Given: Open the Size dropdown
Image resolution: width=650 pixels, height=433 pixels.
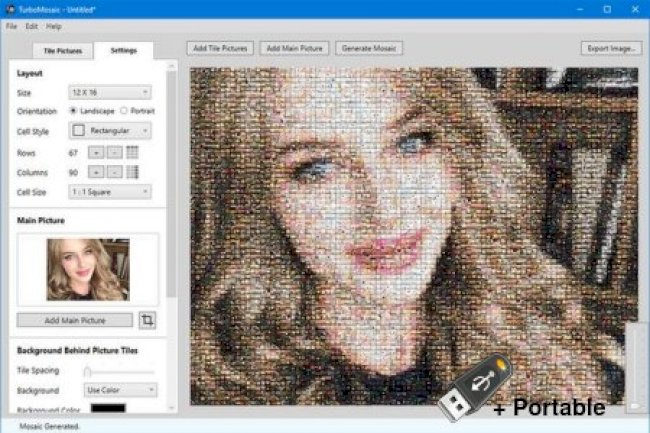Looking at the screenshot, I should click(x=109, y=92).
